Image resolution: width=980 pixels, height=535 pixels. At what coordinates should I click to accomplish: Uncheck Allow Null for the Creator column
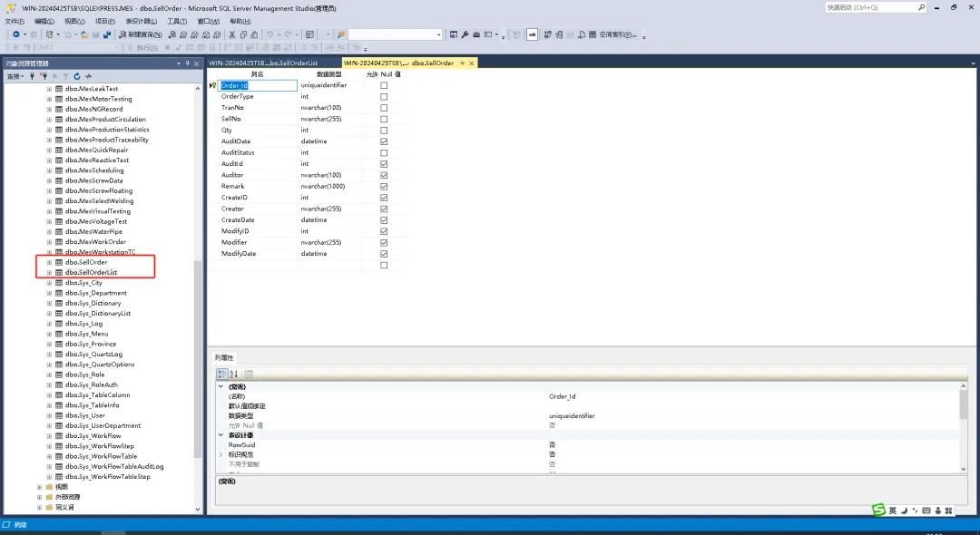[384, 209]
